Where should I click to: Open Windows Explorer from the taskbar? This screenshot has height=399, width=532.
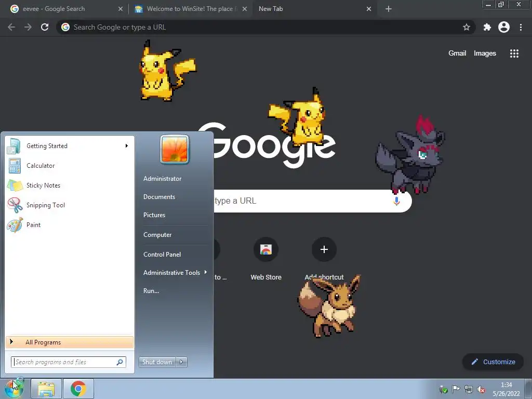point(46,389)
